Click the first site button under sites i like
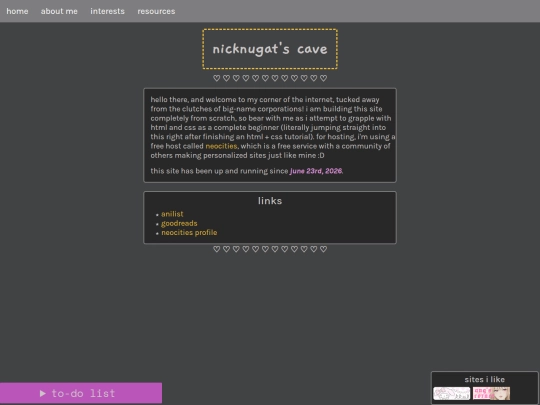 451,393
